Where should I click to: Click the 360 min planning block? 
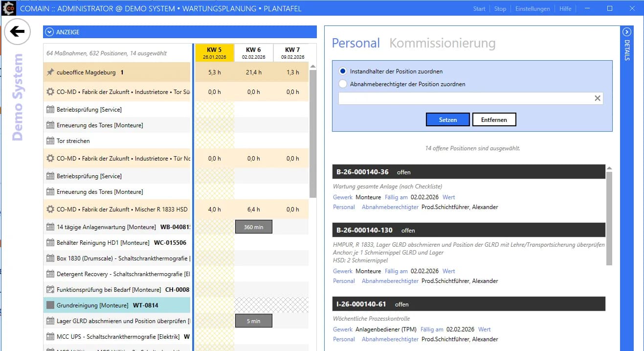[x=253, y=227]
